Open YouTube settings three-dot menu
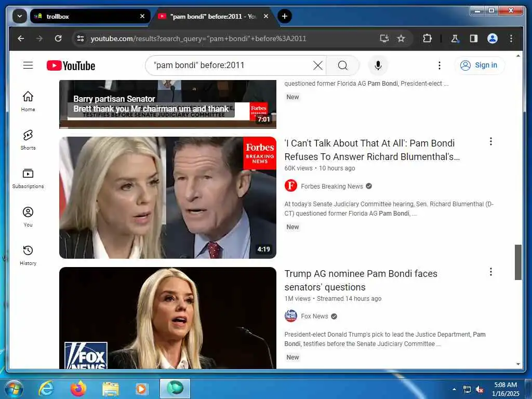Viewport: 532px width, 399px height. coord(440,65)
